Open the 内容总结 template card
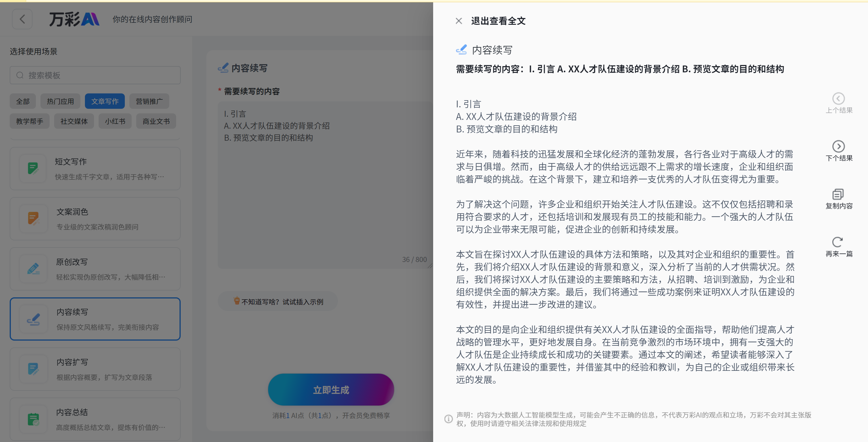This screenshot has height=442, width=868. 95,420
